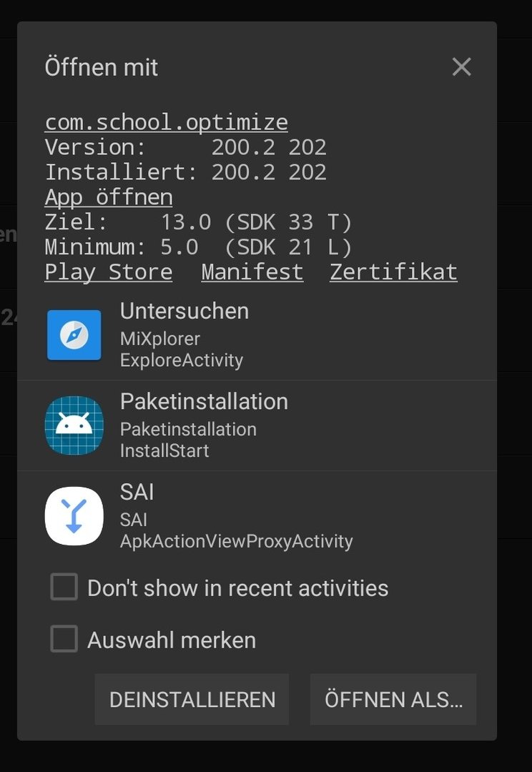Select the "Untersuchen" option title
The image size is (532, 772).
184,311
